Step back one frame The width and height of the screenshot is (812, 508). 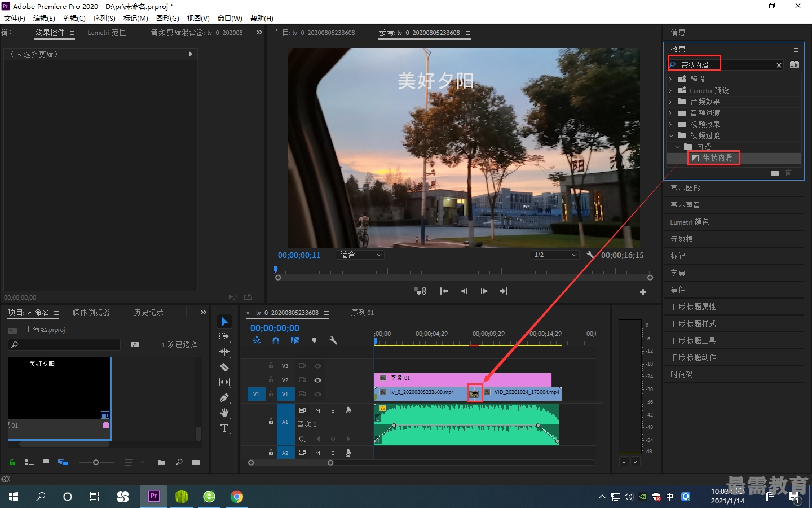pyautogui.click(x=464, y=291)
